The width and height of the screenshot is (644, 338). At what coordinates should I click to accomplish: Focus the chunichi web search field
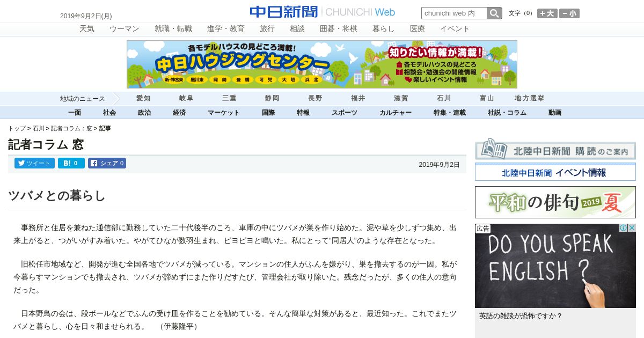[x=454, y=13]
